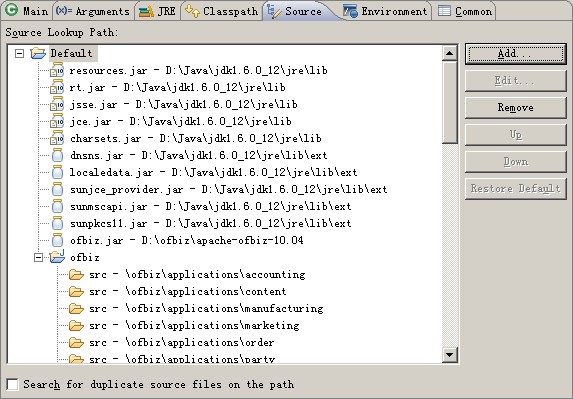Click the scrollbar down arrow
Screen dimensions: 573x399
[449, 354]
